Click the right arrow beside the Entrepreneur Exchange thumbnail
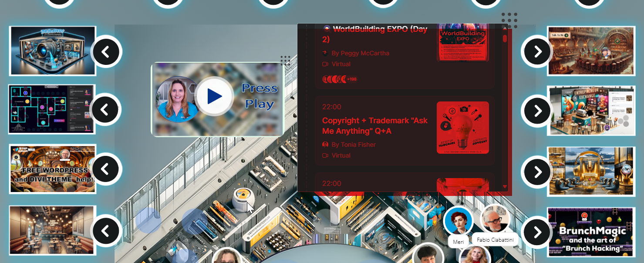Viewport: 644px width, 263px height. coord(538,111)
